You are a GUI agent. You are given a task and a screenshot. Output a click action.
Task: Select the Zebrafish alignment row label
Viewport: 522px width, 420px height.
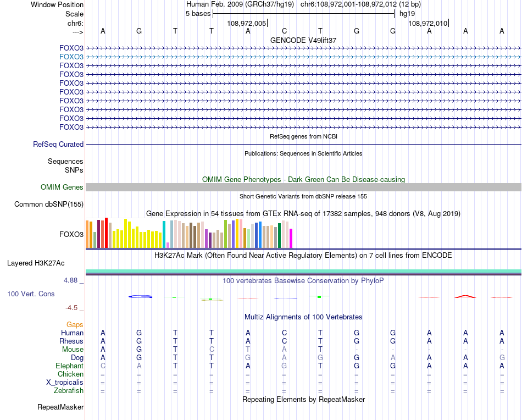click(69, 390)
